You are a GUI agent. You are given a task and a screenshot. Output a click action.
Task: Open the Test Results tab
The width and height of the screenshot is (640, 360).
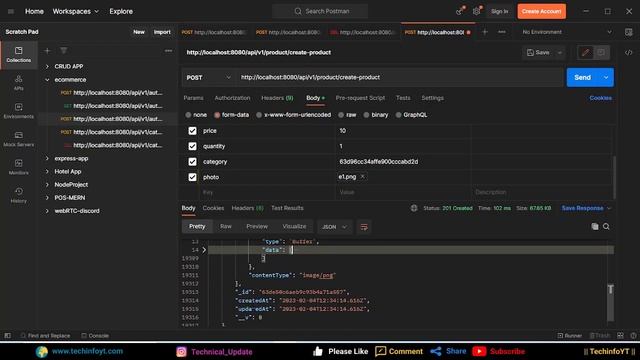(287, 208)
